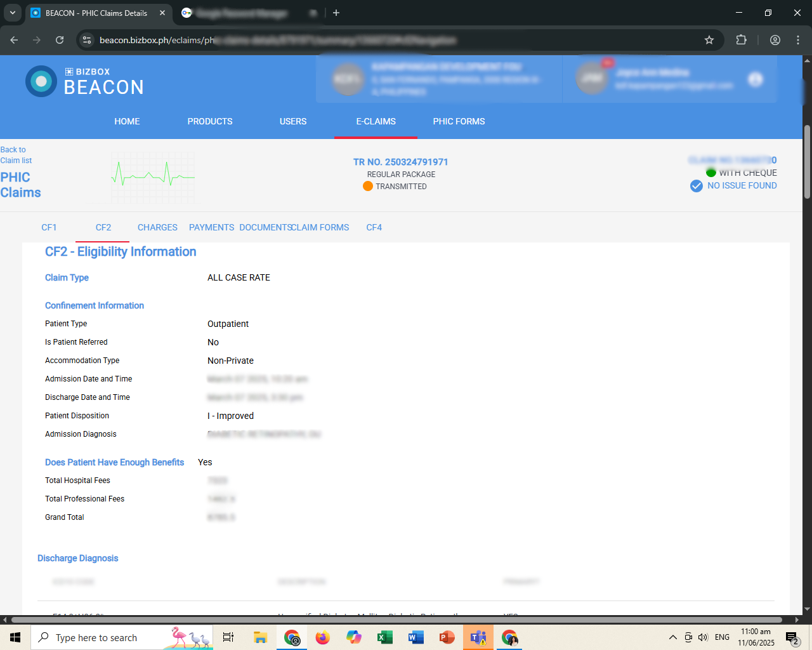The width and height of the screenshot is (812, 650).
Task: Close the BEACON - PHIC Claims Details tab
Action: coord(162,13)
